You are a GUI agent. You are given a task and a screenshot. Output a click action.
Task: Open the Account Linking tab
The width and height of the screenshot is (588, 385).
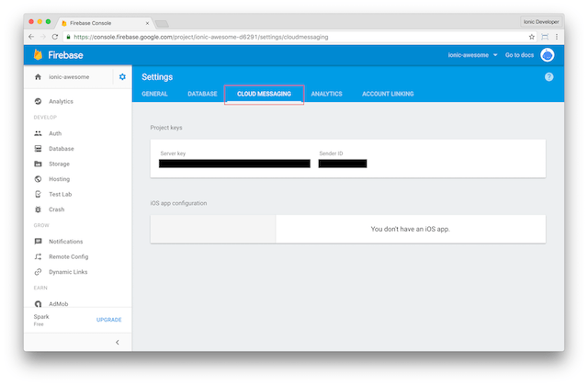(387, 94)
